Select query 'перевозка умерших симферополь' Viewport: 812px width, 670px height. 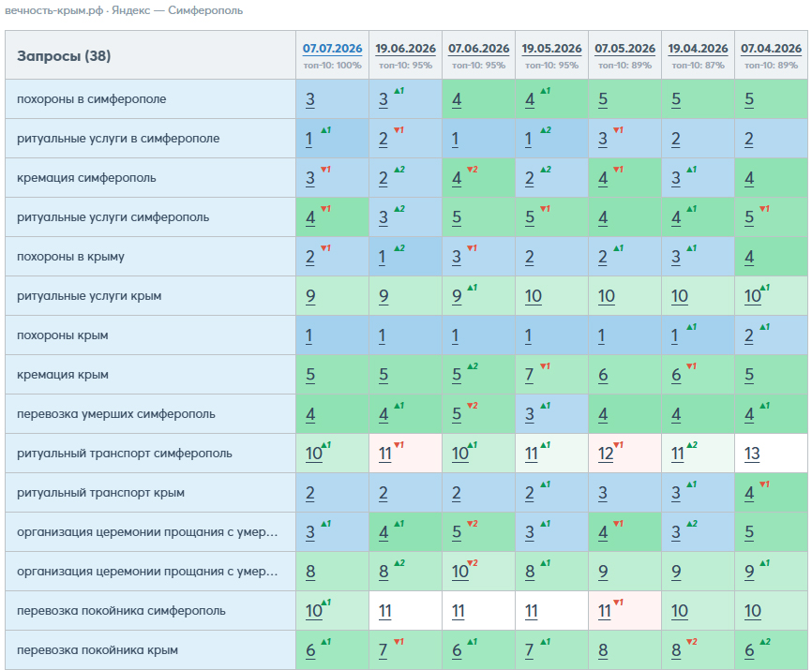[116, 414]
